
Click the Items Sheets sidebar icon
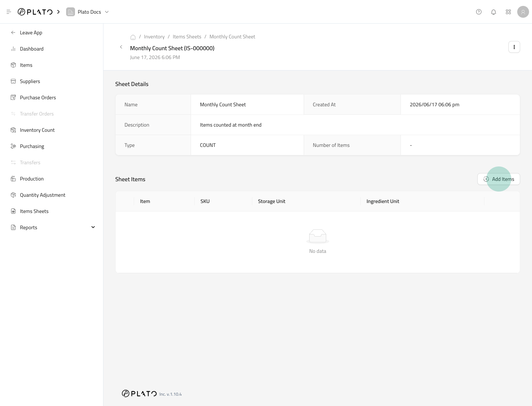(x=13, y=211)
